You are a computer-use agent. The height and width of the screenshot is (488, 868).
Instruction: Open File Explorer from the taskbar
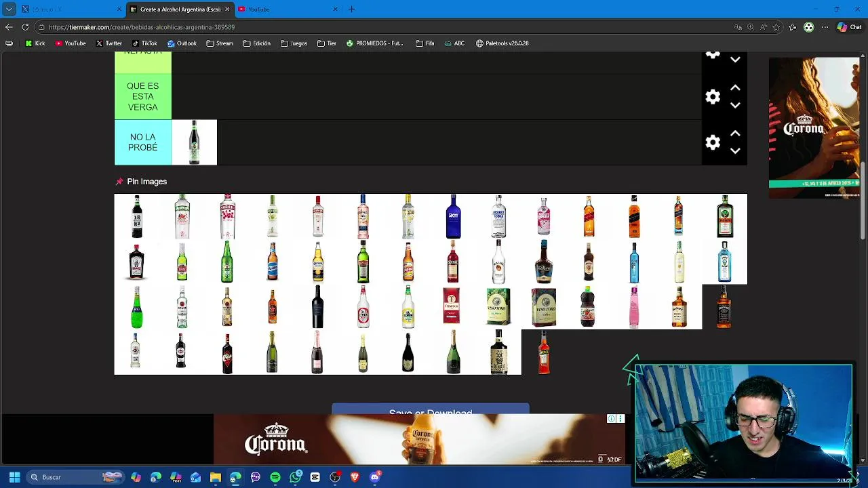(x=216, y=477)
